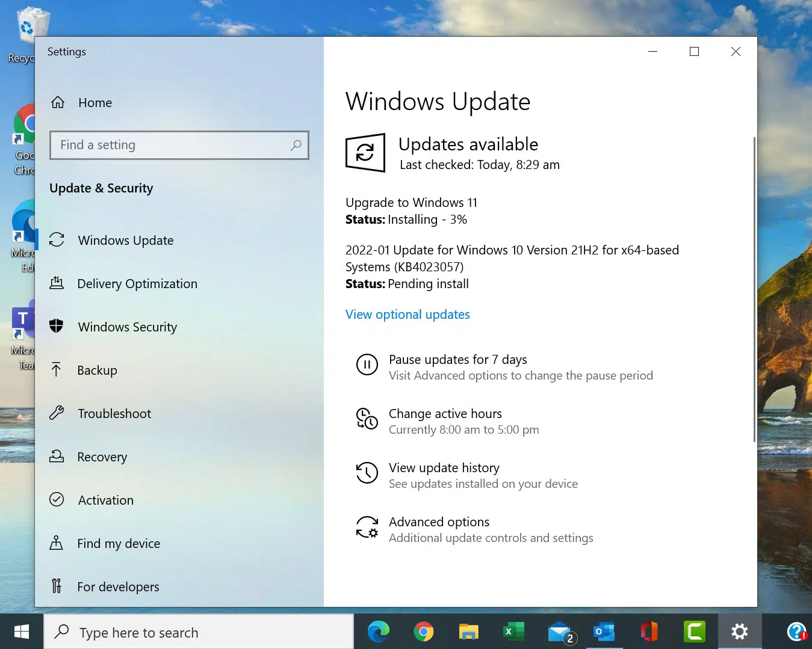Open the Office app in taskbar
The height and width of the screenshot is (649, 812).
[x=649, y=632]
